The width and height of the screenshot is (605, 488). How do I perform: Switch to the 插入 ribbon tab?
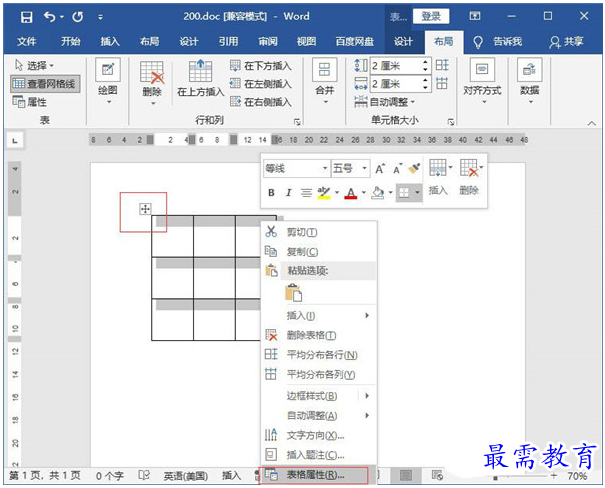point(110,41)
